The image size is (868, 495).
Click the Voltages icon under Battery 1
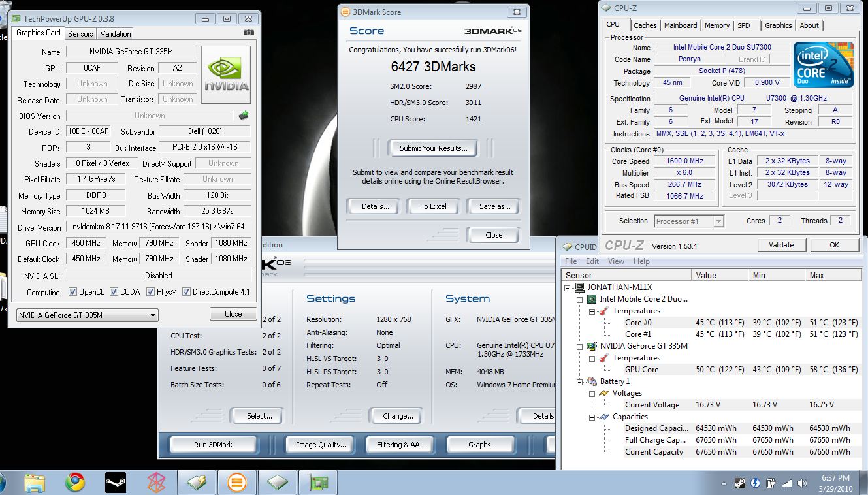(x=604, y=393)
